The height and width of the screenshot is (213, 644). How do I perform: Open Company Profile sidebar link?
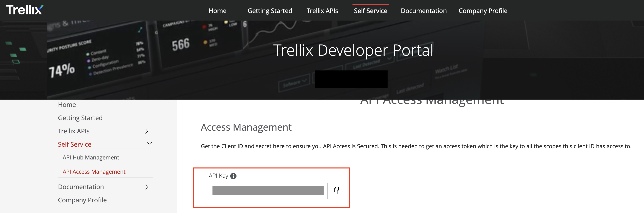82,200
